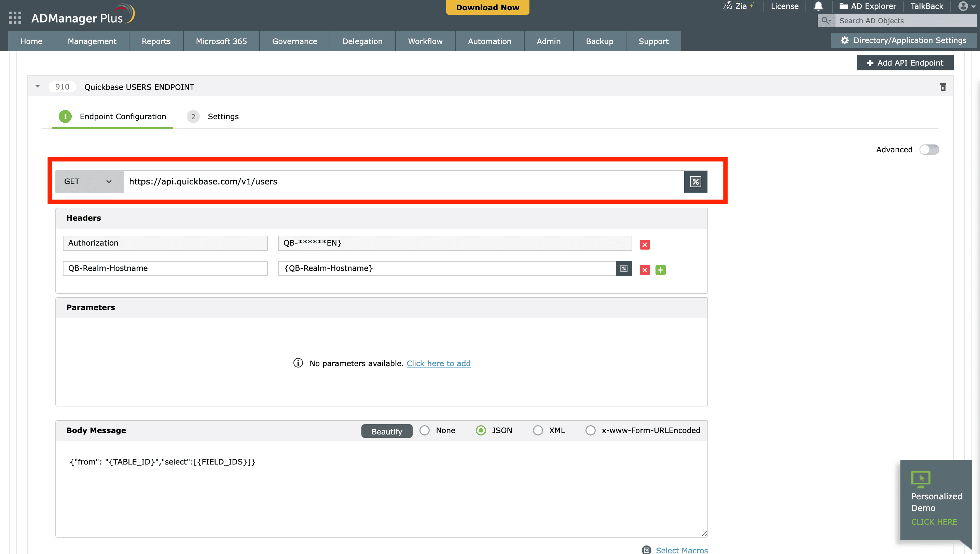The width and height of the screenshot is (980, 554).
Task: Select None body message format
Action: click(425, 430)
